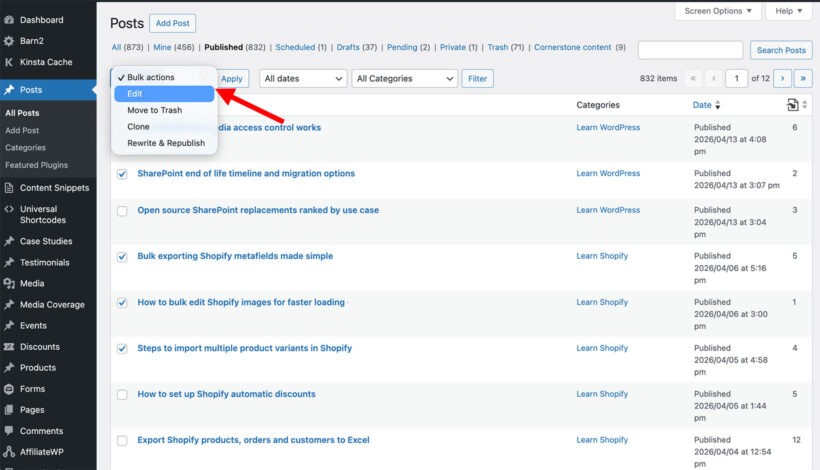
Task: Open Featured Plugins submenu item
Action: [x=37, y=165]
